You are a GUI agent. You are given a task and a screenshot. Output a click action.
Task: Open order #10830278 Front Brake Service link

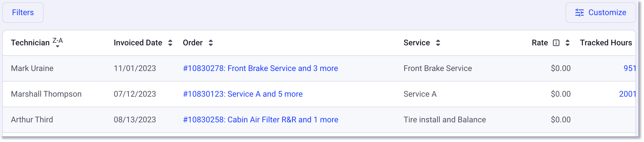(x=260, y=68)
